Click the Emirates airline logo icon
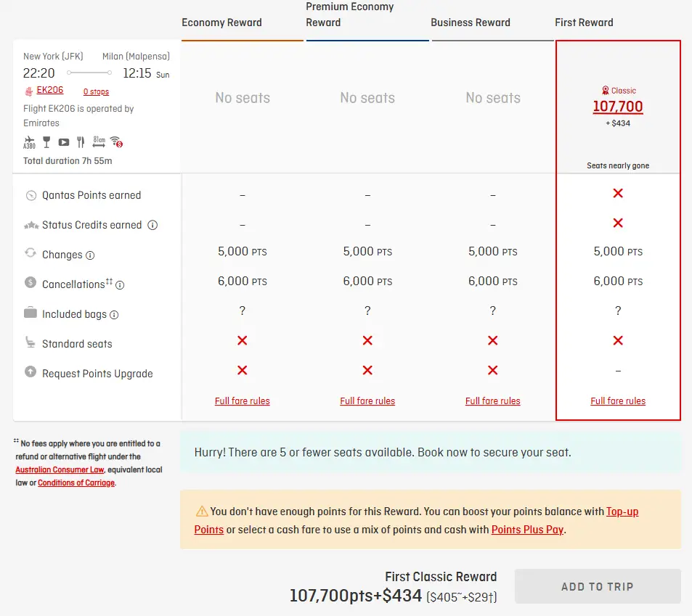Image resolution: width=692 pixels, height=616 pixels. tap(29, 91)
